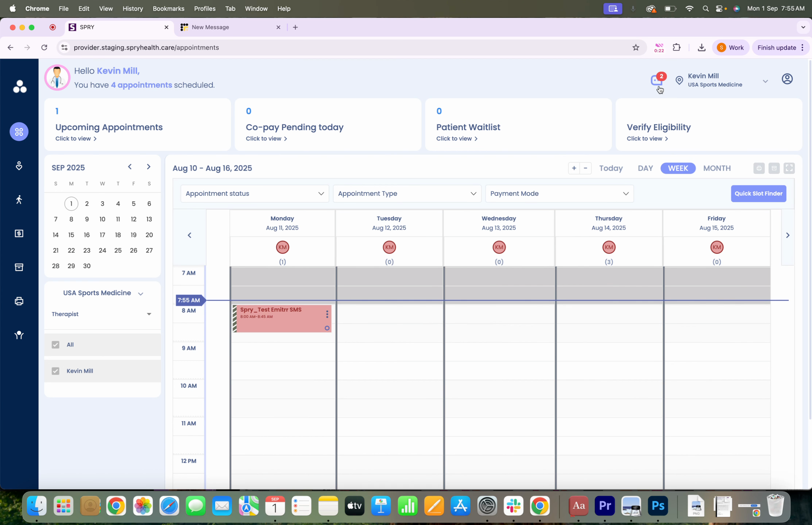Expand the USA Sports Medicine location selector
Screen dimensions: 812x525
(x=103, y=293)
